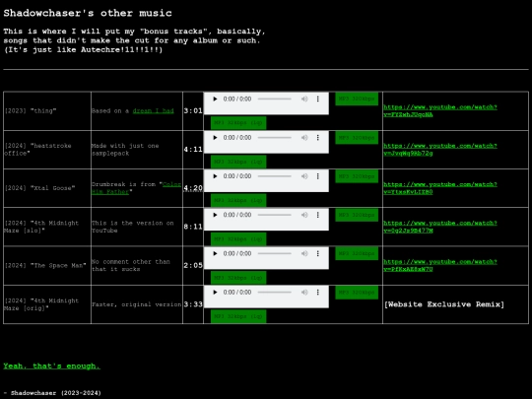
Task: Open YouTube link for "4th Midnight Maze [slo]"
Action: [440, 227]
